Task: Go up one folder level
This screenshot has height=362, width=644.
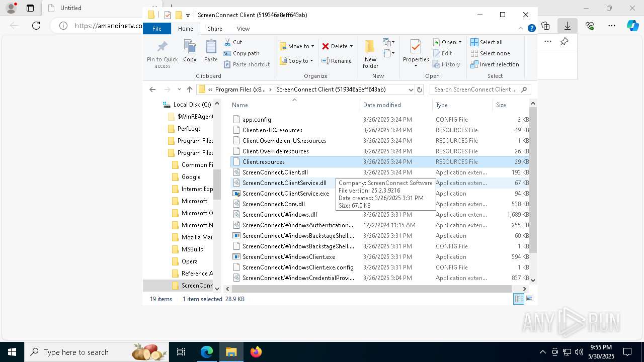Action: point(190,89)
